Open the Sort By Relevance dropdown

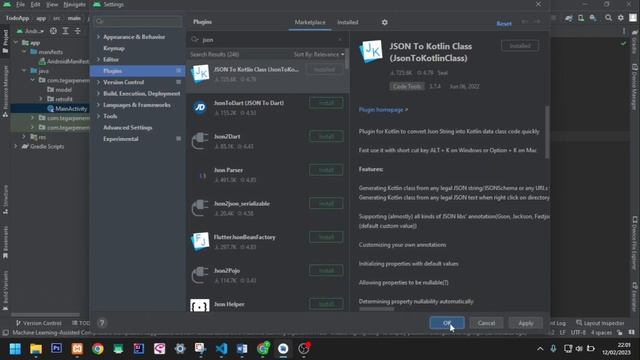pyautogui.click(x=319, y=54)
